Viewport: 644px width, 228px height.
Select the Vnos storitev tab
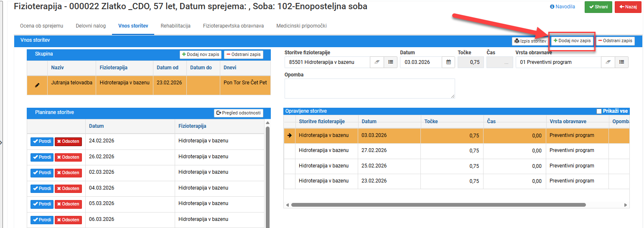pos(133,26)
